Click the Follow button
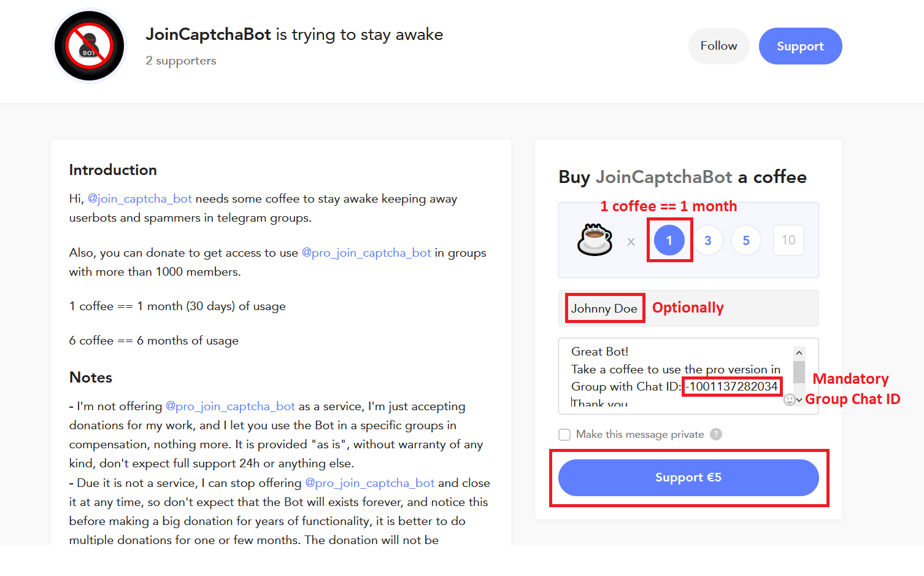924x576 pixels. (718, 46)
